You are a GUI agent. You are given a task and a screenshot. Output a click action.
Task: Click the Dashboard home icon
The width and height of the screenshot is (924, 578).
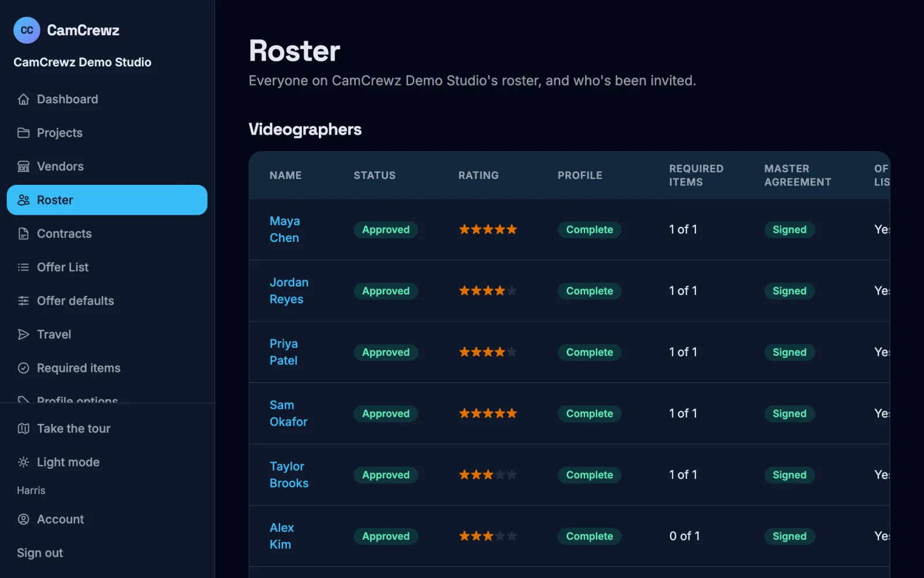point(23,99)
